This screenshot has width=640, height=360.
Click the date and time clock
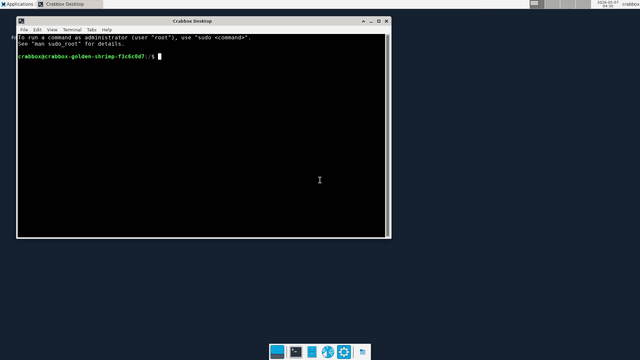pyautogui.click(x=607, y=4)
